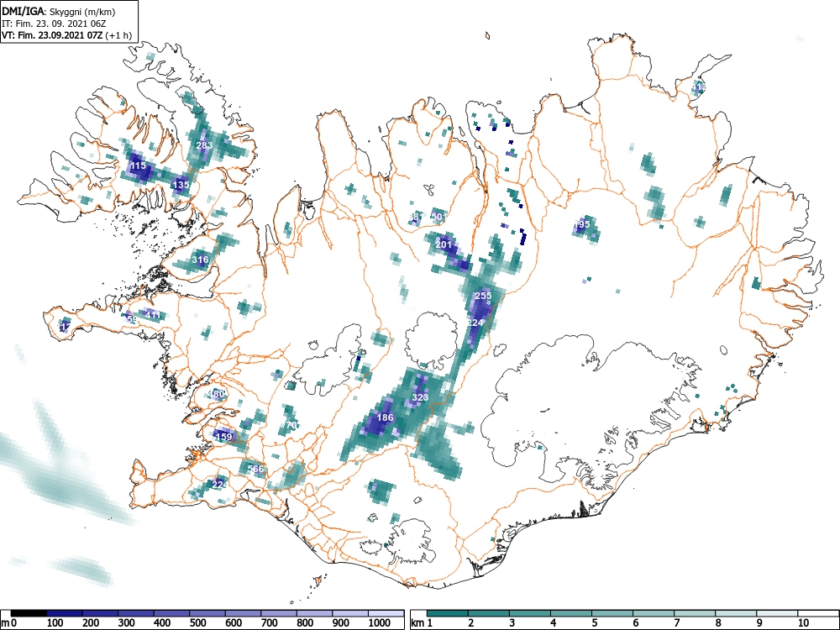The width and height of the screenshot is (840, 630).
Task: Click the legend swatch between 500 and 600 m
Action: (x=207, y=613)
